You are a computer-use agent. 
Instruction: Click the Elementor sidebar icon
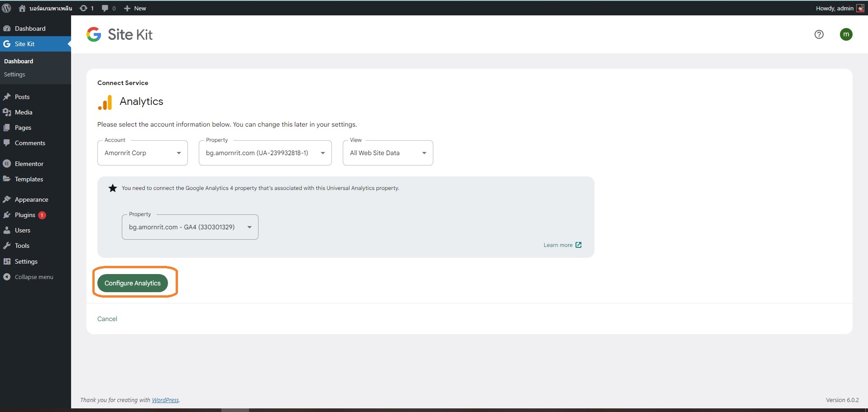coord(7,164)
